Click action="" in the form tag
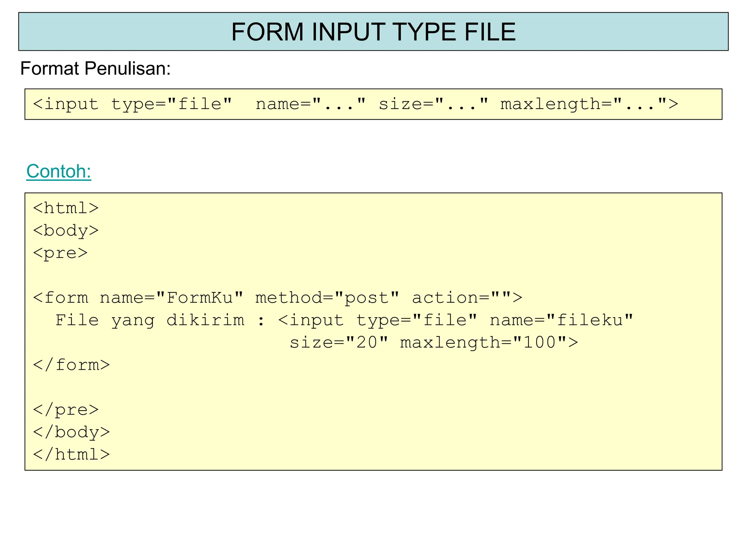The height and width of the screenshot is (560, 747). click(462, 298)
